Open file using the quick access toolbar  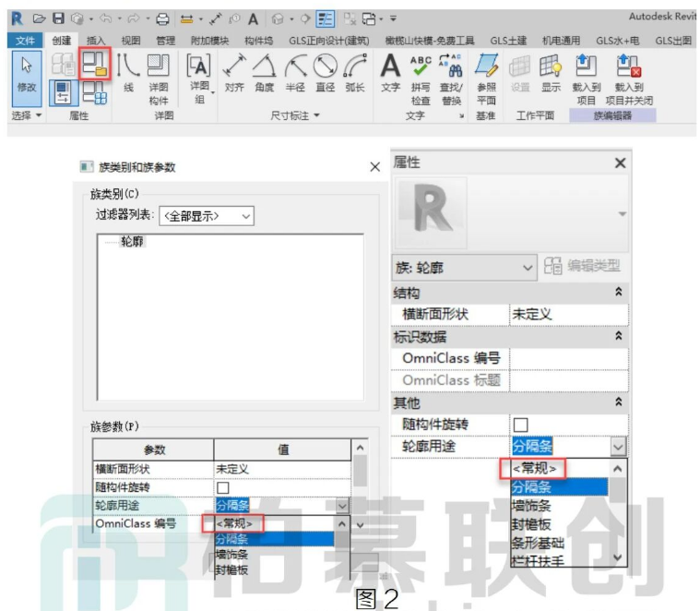[40, 18]
